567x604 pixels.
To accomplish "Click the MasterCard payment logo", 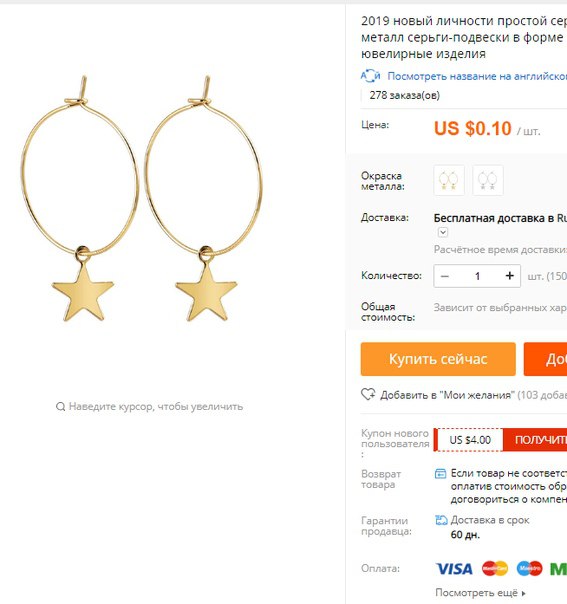I will (x=495, y=569).
